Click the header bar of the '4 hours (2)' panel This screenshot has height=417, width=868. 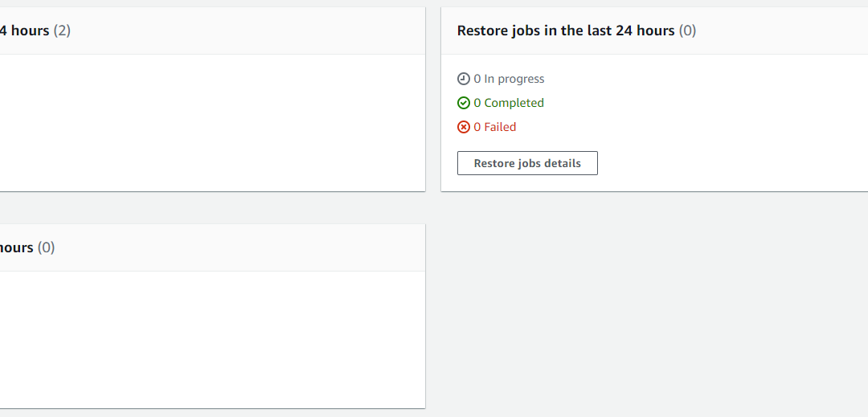(249, 31)
